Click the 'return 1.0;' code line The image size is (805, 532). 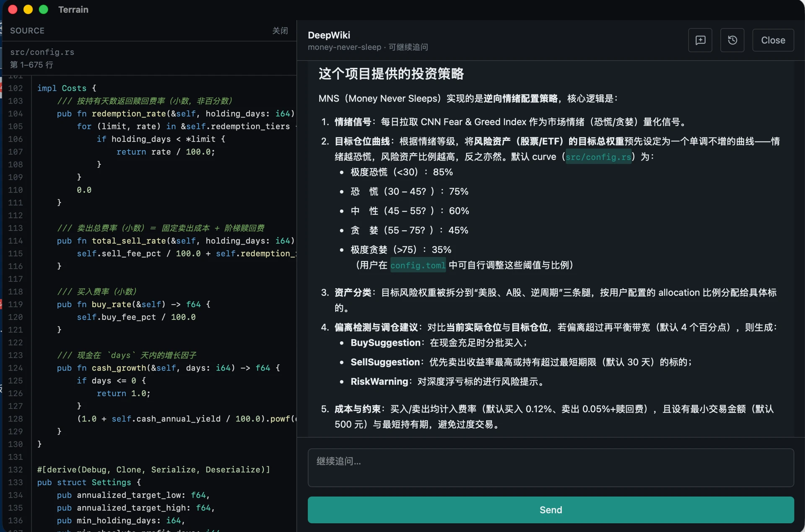coord(124,393)
